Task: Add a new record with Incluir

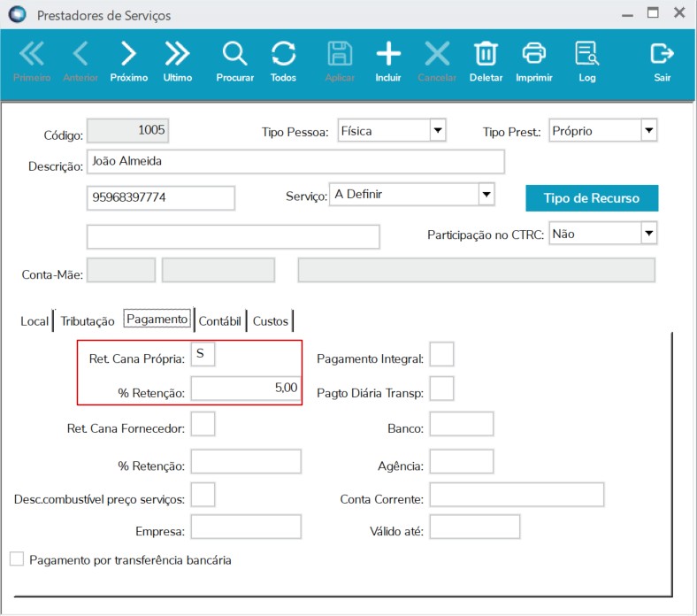Action: [388, 61]
